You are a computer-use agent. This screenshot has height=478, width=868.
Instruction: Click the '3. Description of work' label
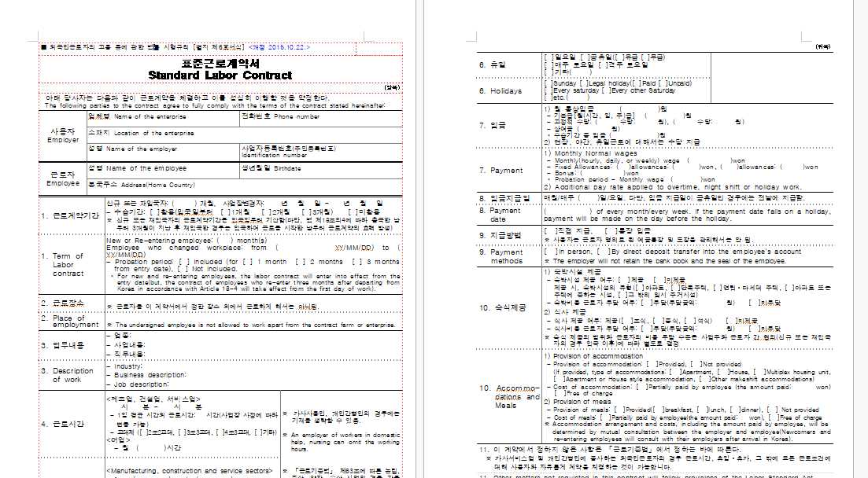[67, 375]
